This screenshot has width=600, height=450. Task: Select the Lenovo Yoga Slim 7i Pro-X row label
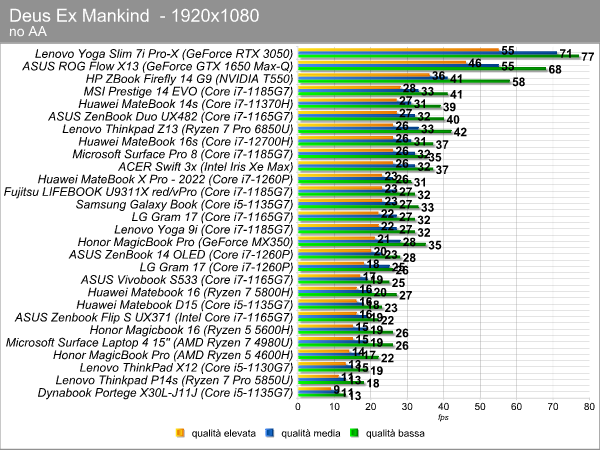coord(164,54)
